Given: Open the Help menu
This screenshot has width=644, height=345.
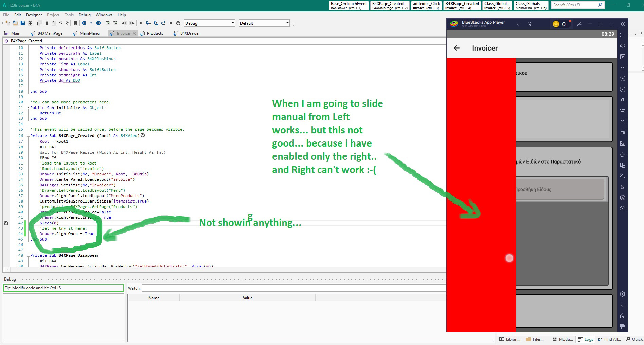Looking at the screenshot, I should (122, 15).
